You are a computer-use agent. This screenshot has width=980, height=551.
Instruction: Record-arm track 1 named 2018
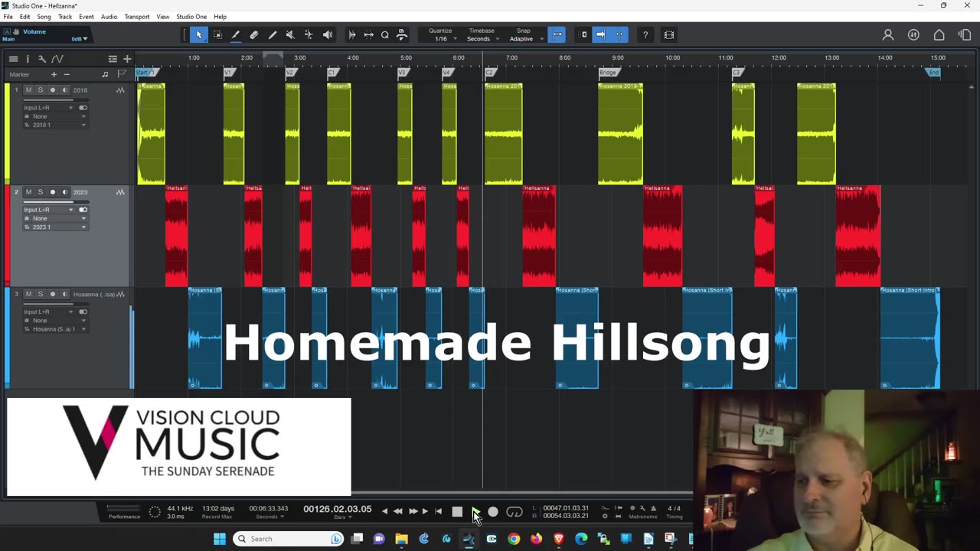point(53,90)
